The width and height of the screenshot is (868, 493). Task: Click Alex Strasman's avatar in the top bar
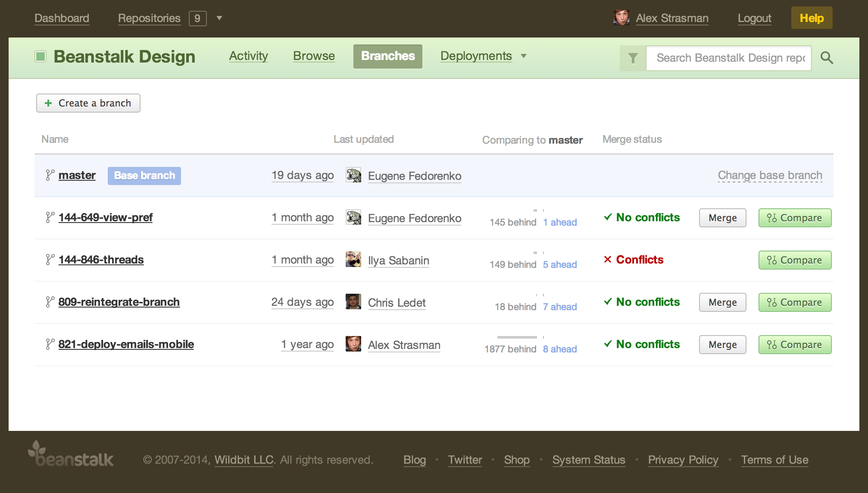click(621, 18)
